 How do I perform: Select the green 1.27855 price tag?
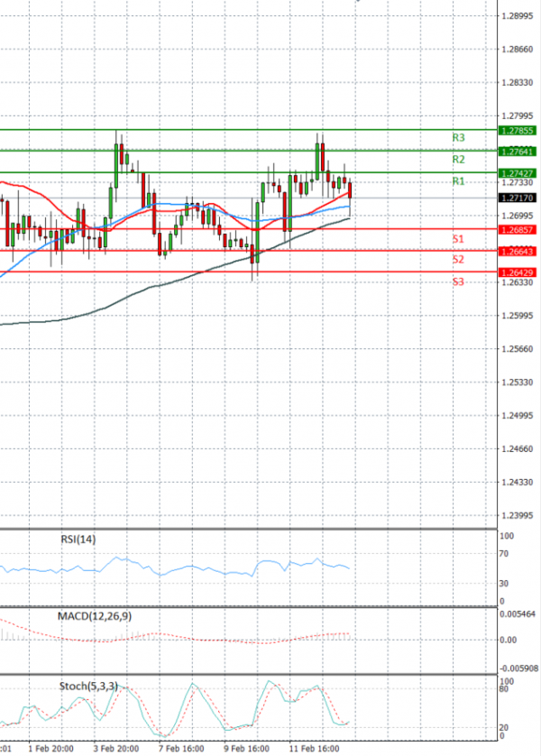coord(518,131)
